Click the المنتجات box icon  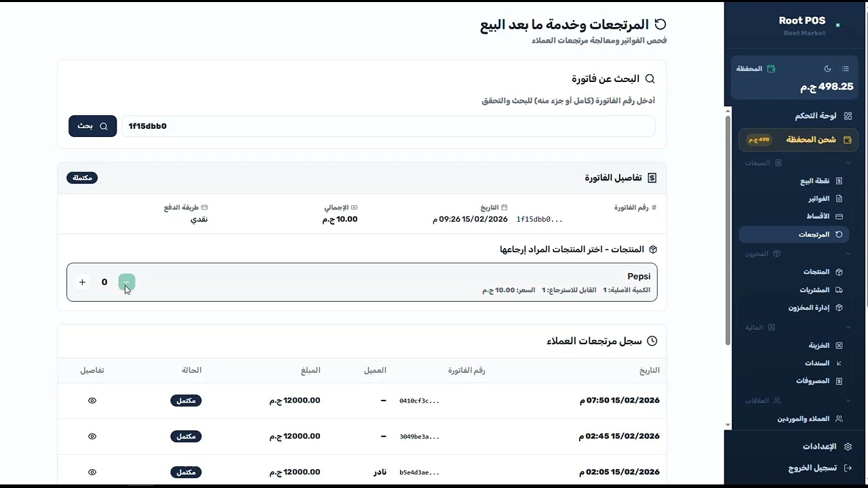coord(839,272)
